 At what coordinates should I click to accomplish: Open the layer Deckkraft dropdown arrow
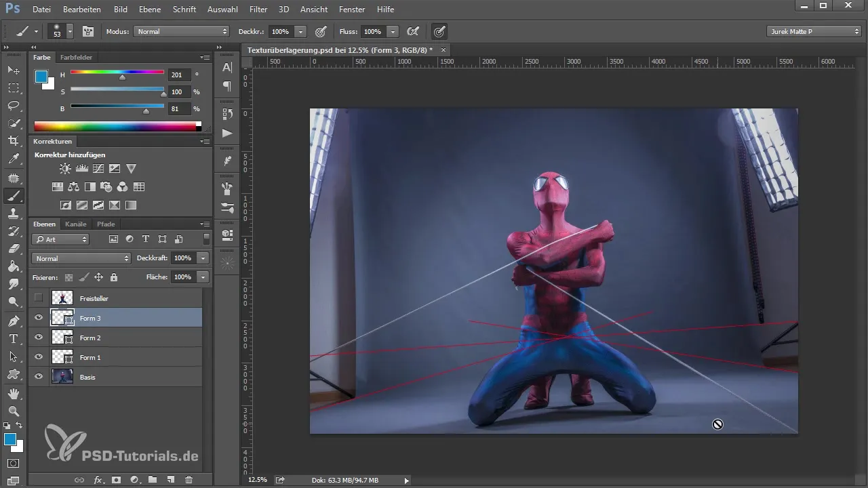click(203, 258)
